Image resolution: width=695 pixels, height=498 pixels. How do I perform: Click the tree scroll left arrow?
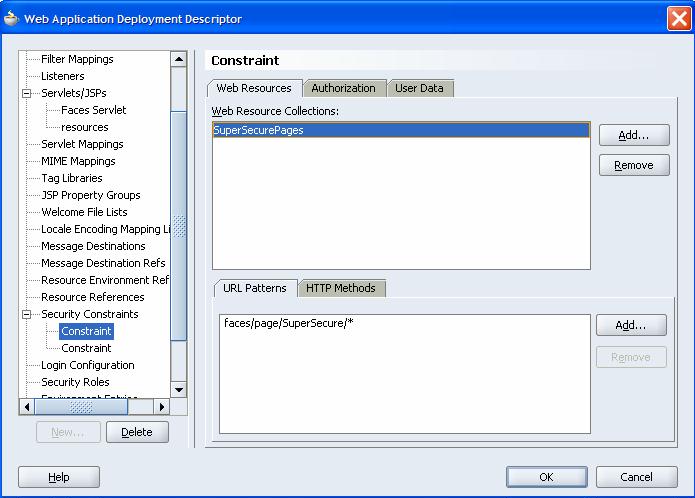pyautogui.click(x=27, y=407)
